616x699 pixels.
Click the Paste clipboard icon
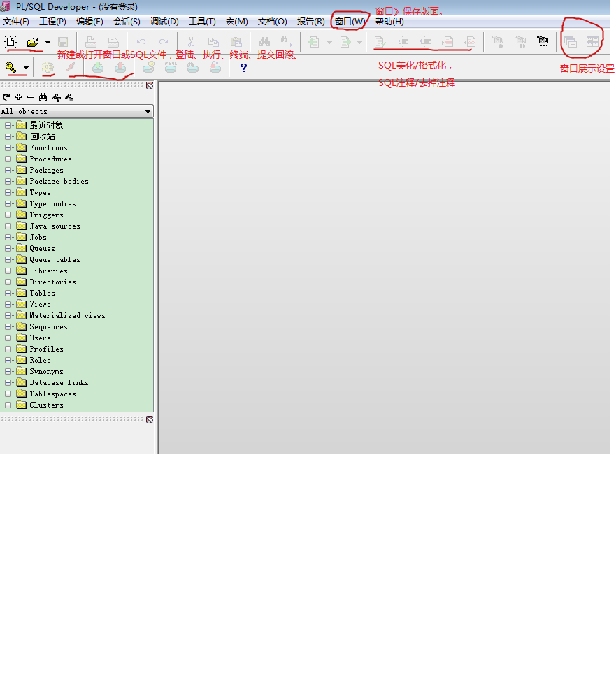236,43
